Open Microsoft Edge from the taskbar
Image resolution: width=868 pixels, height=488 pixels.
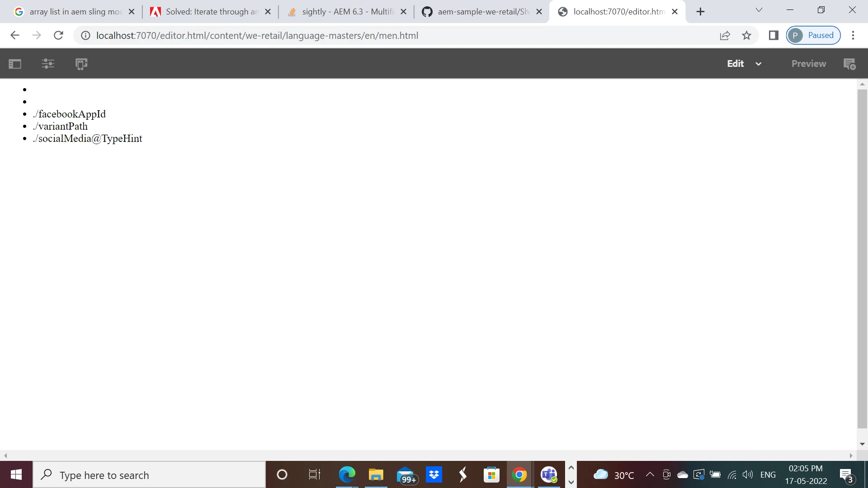click(347, 475)
